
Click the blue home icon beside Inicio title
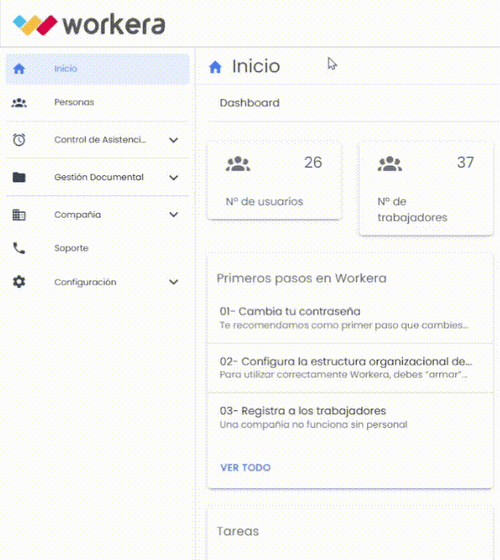pos(215,67)
